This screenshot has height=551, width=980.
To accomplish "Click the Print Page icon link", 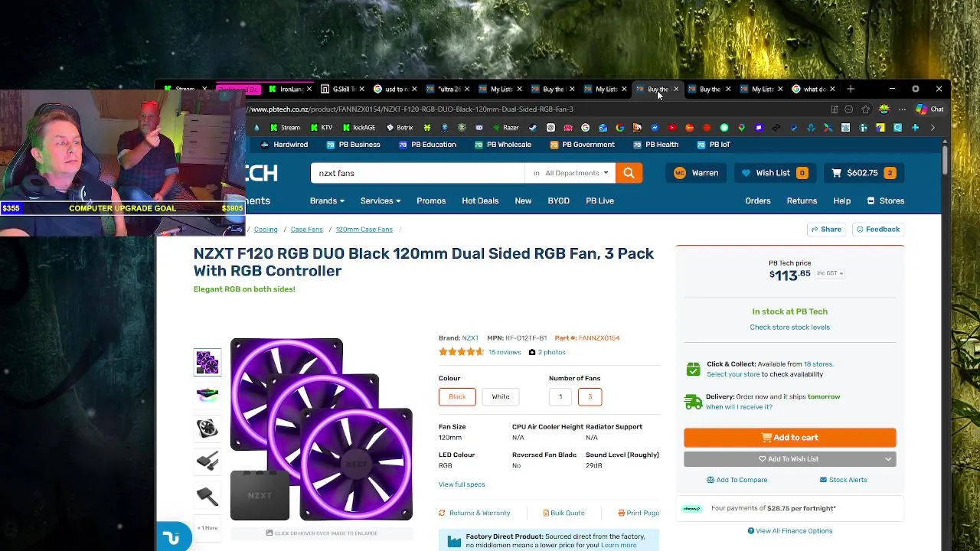I will [x=639, y=513].
